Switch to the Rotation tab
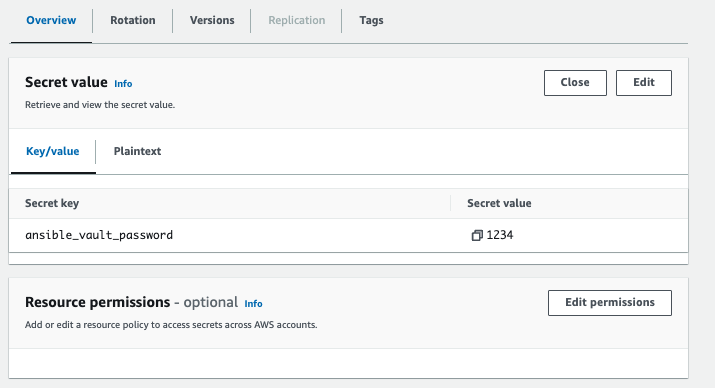The height and width of the screenshot is (388, 715). click(x=133, y=21)
